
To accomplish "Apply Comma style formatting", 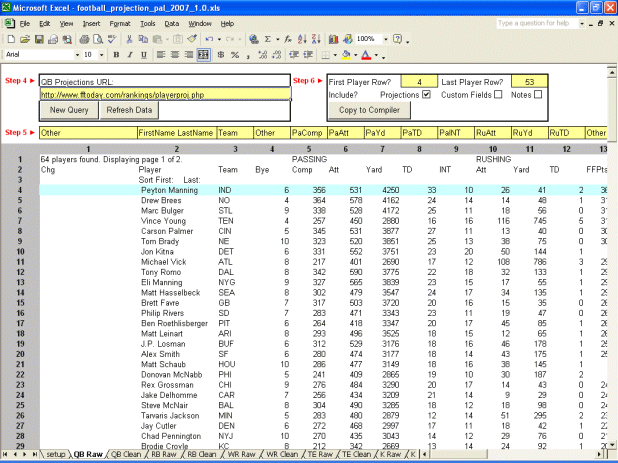I will (248, 55).
